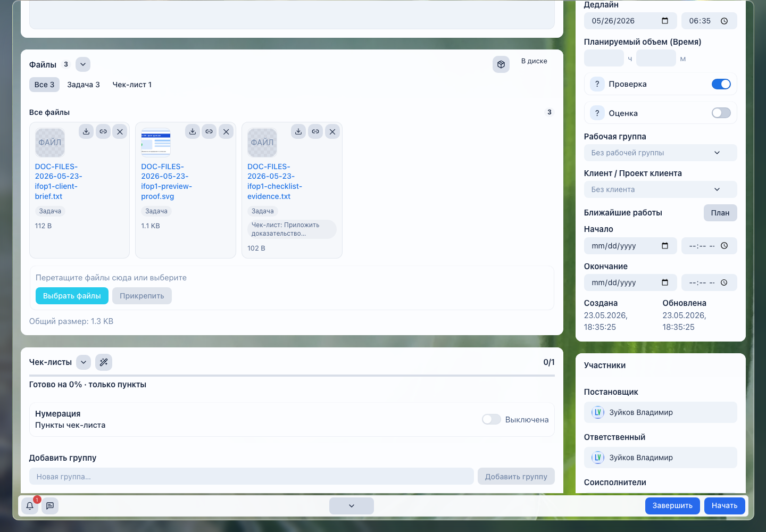Click the Добавить группу button
Image resolution: width=766 pixels, height=532 pixels.
[516, 477]
